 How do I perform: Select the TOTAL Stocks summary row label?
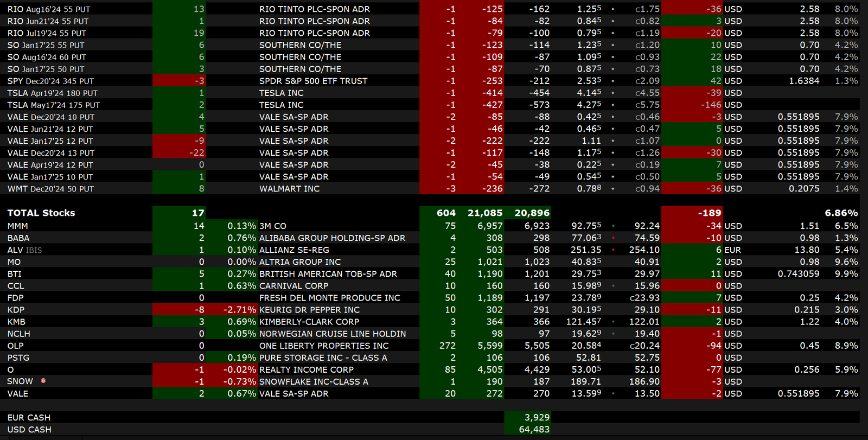41,213
